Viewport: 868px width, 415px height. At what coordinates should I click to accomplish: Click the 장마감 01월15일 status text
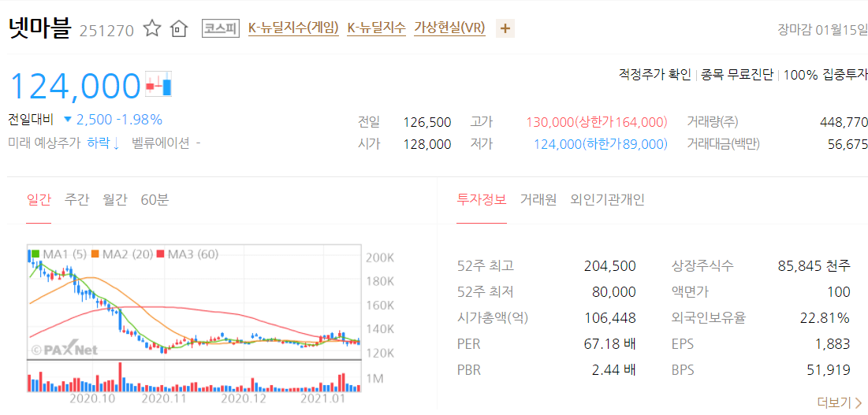(822, 28)
